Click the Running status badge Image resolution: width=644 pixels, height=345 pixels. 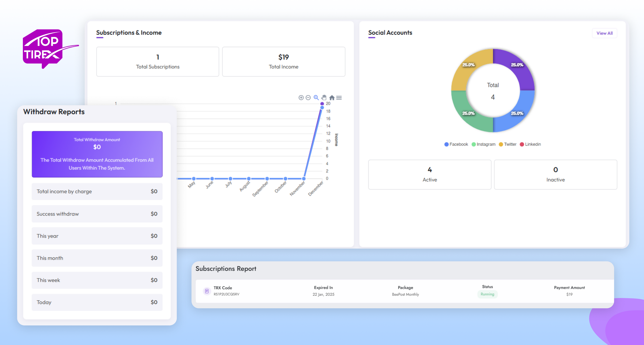pyautogui.click(x=487, y=294)
